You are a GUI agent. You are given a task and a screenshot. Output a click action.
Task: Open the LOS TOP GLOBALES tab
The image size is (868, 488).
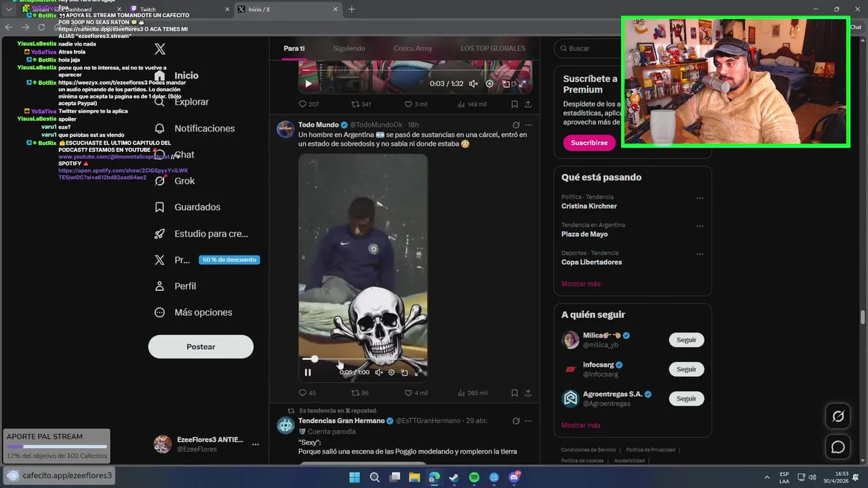tap(493, 48)
